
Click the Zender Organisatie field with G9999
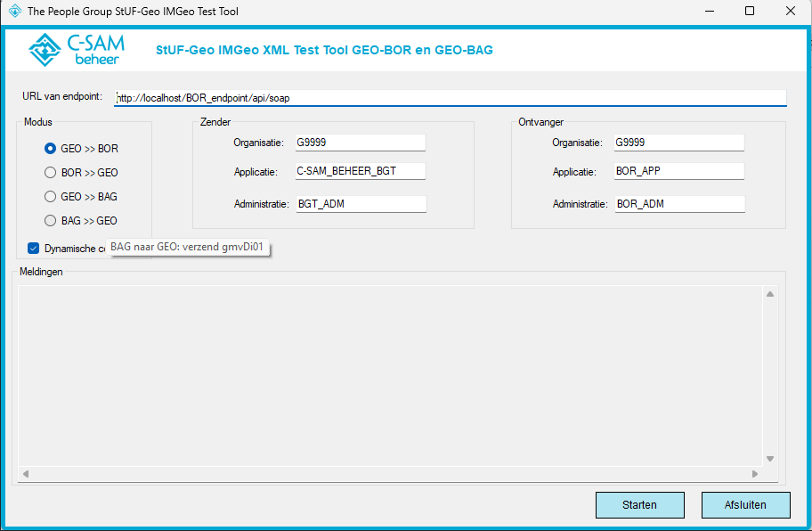[361, 143]
